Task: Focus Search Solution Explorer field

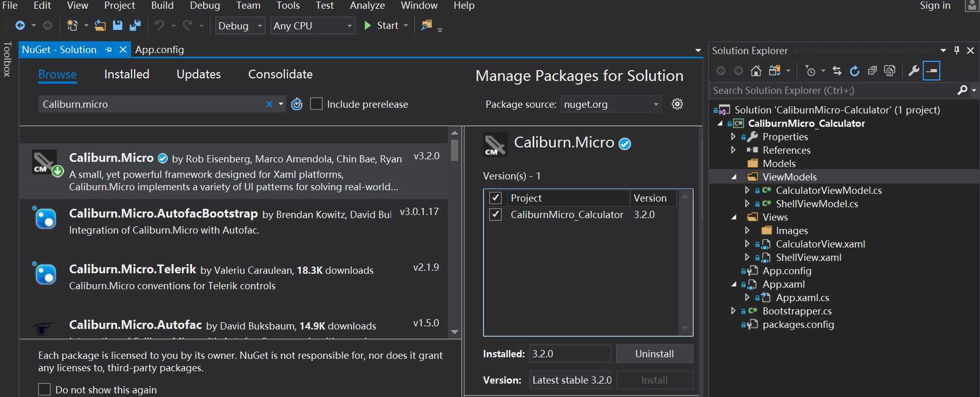Action: click(x=833, y=90)
